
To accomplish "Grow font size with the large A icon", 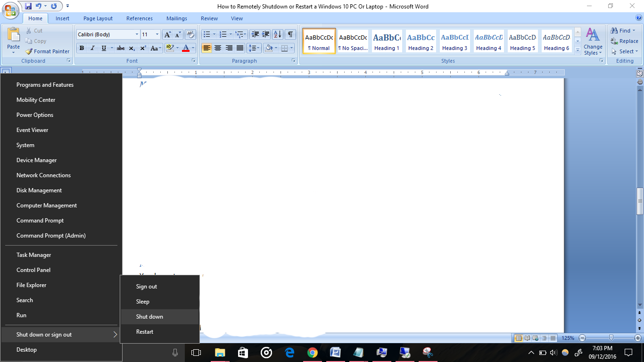I will click(167, 34).
